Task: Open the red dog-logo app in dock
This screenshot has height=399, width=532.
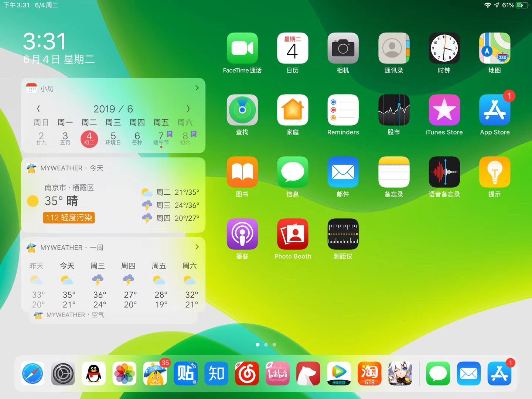Action: [308, 374]
